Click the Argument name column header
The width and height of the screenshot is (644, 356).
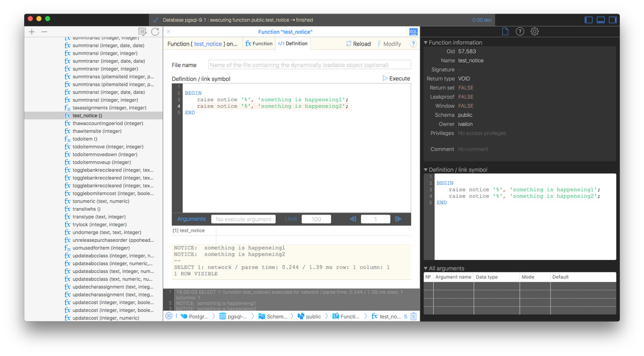point(453,277)
